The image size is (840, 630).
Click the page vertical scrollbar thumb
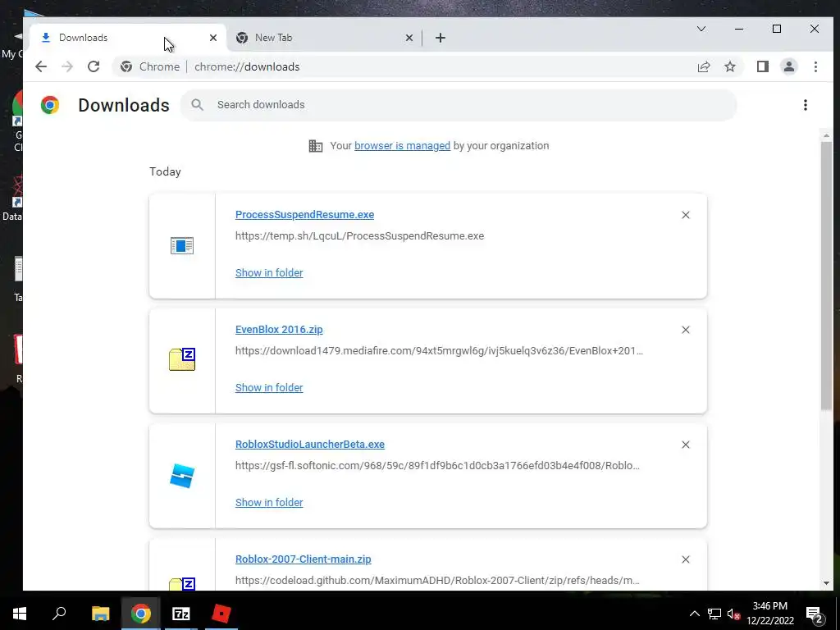[x=826, y=276]
